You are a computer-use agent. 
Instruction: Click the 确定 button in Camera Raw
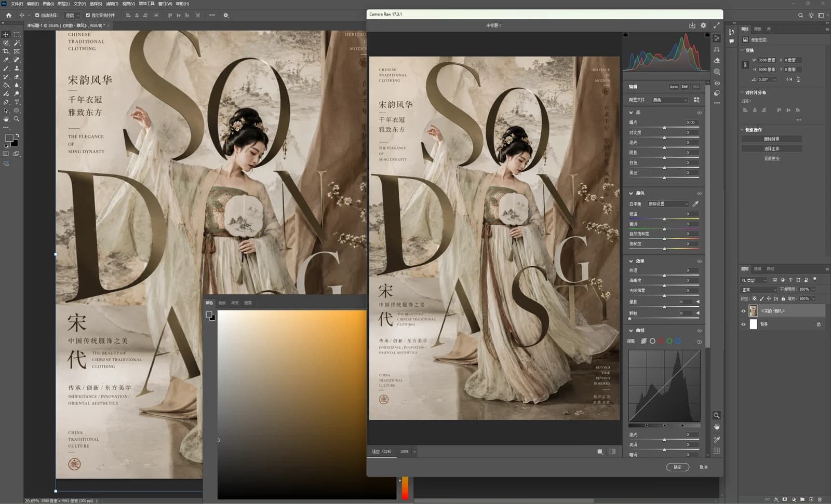click(677, 467)
